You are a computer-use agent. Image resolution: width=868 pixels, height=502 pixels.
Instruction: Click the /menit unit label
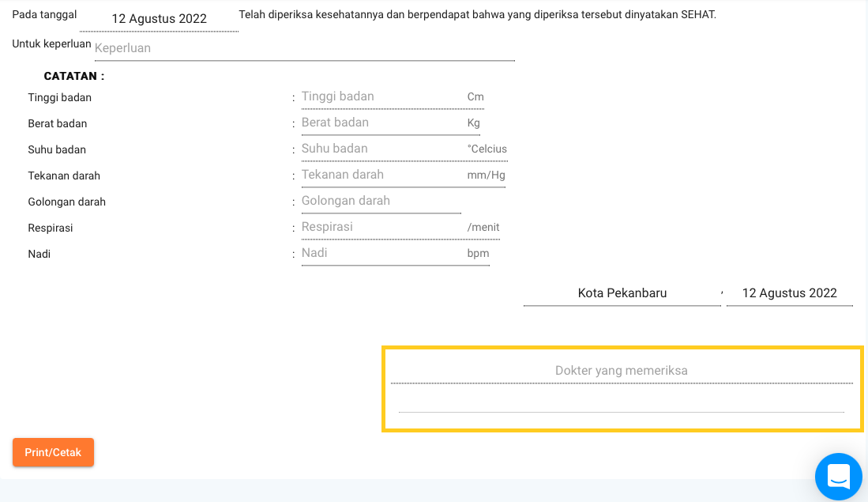pos(483,227)
